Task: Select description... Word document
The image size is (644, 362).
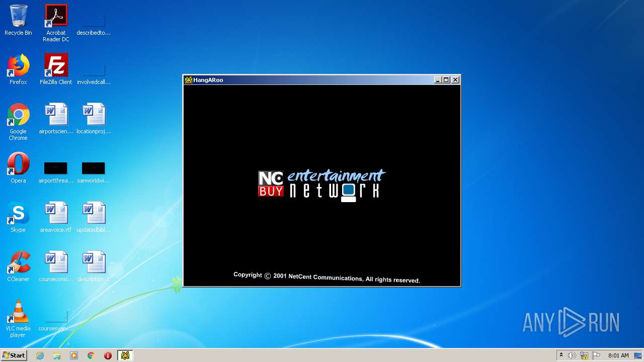Action: (x=94, y=267)
